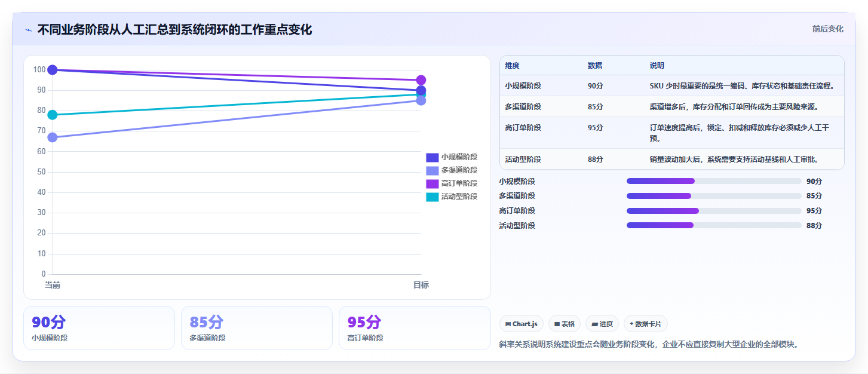Click the 表格 tag chip
The height and width of the screenshot is (374, 868).
click(565, 324)
